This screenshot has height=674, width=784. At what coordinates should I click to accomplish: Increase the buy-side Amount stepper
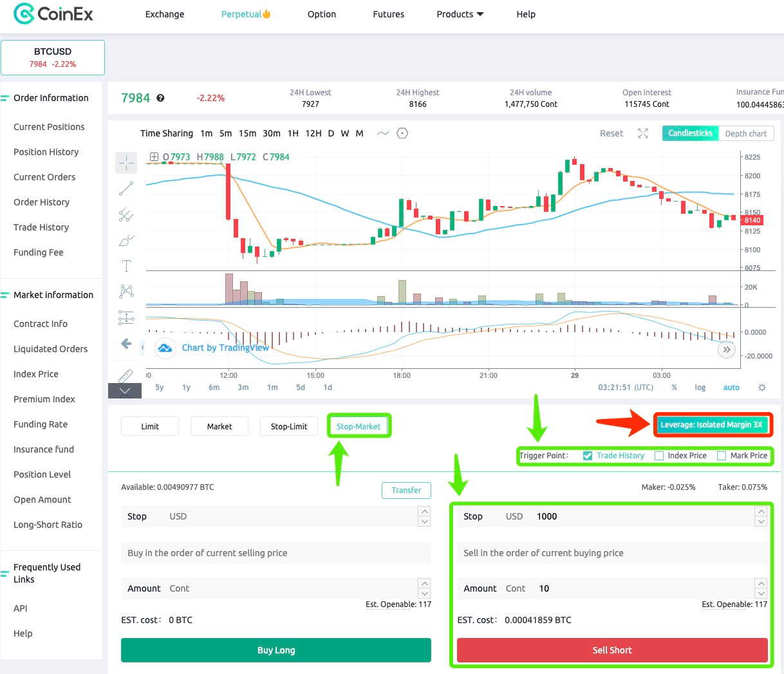pyautogui.click(x=424, y=583)
